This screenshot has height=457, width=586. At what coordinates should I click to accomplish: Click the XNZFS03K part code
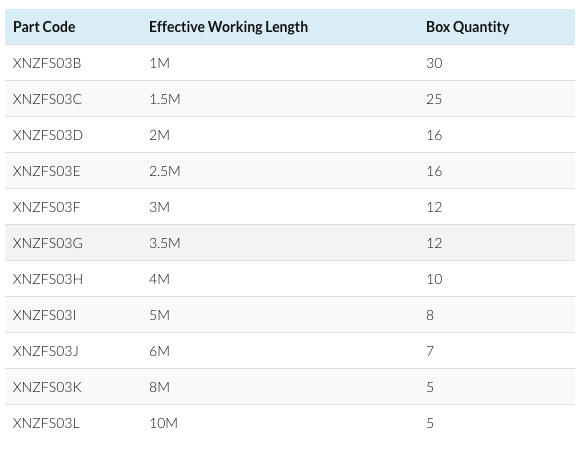coord(47,387)
